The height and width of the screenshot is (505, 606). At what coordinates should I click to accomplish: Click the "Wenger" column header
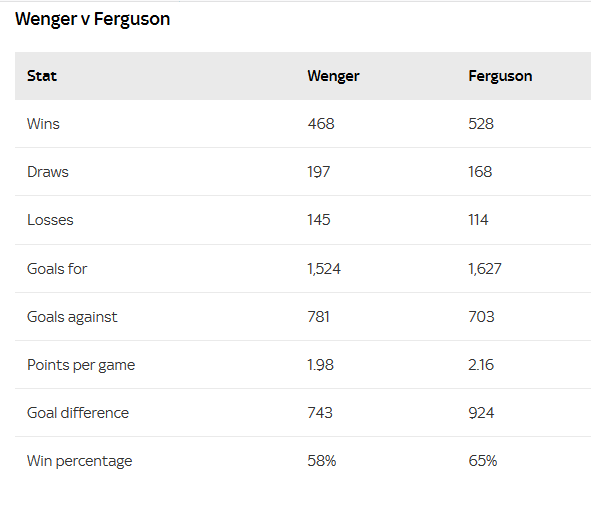[x=333, y=76]
